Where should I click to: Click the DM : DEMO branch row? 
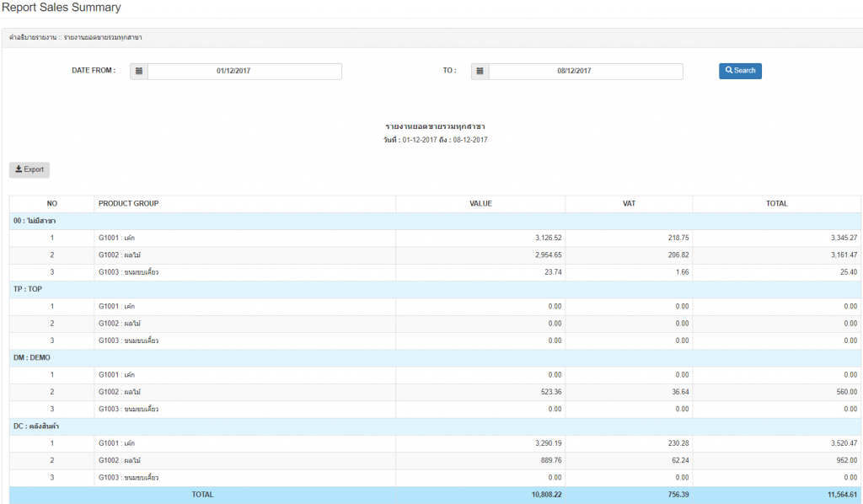pyautogui.click(x=435, y=357)
